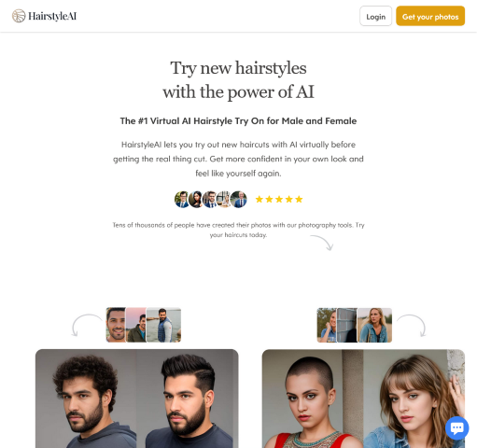Click the curved arrow beside the women's photos
This screenshot has height=448, width=477.
412,325
